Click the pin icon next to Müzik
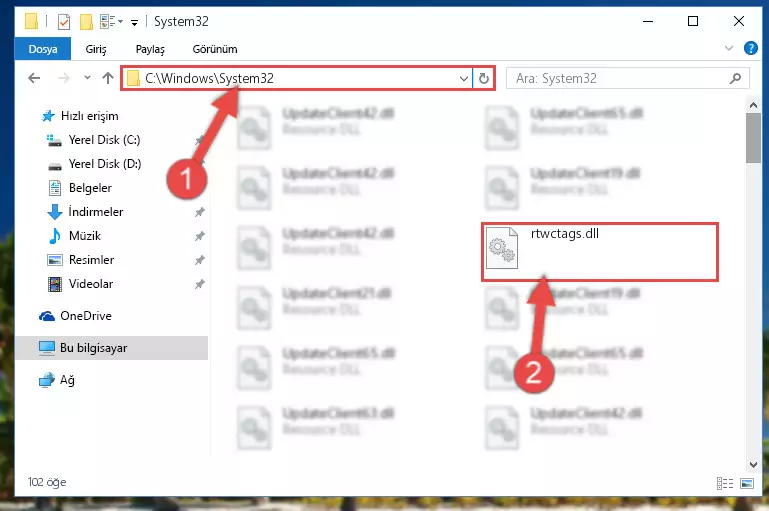The height and width of the screenshot is (511, 769). pyautogui.click(x=200, y=236)
